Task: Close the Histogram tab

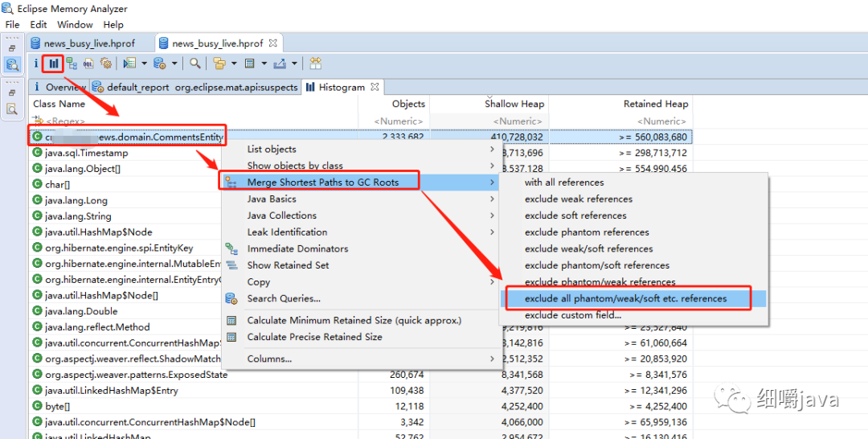Action: click(375, 87)
